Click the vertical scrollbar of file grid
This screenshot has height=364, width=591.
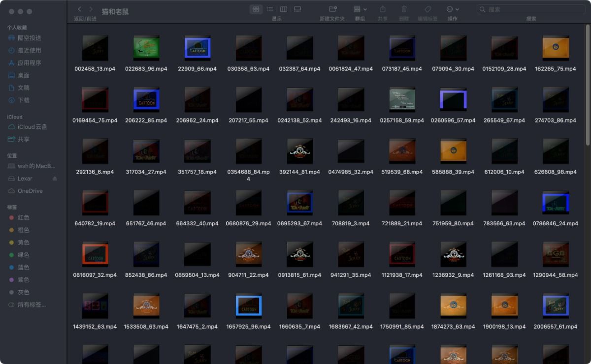click(x=588, y=86)
